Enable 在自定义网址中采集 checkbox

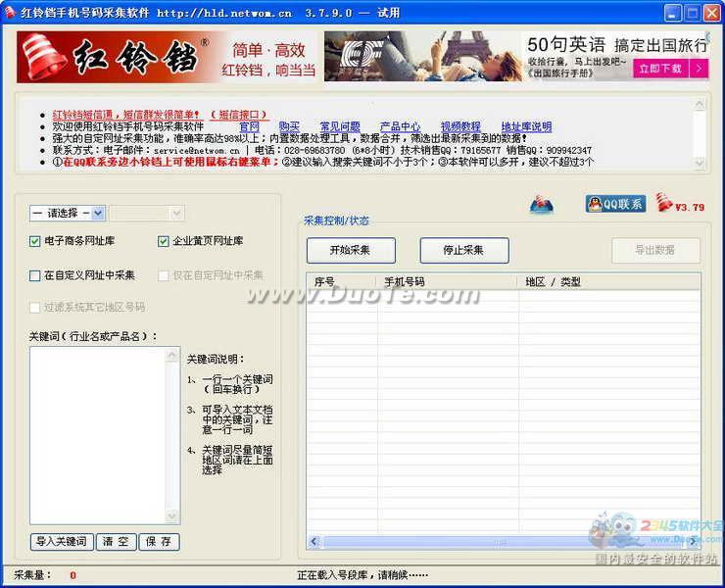35,276
